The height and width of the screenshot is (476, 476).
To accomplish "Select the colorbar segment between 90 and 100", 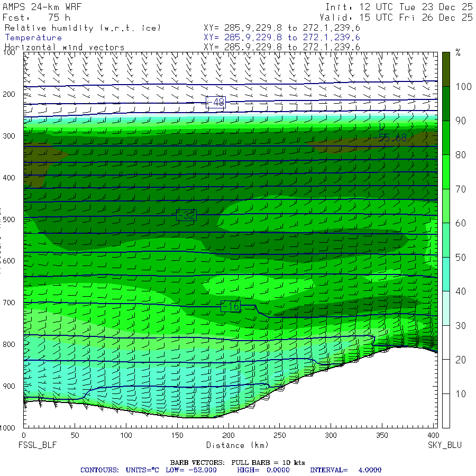I will click(x=446, y=104).
